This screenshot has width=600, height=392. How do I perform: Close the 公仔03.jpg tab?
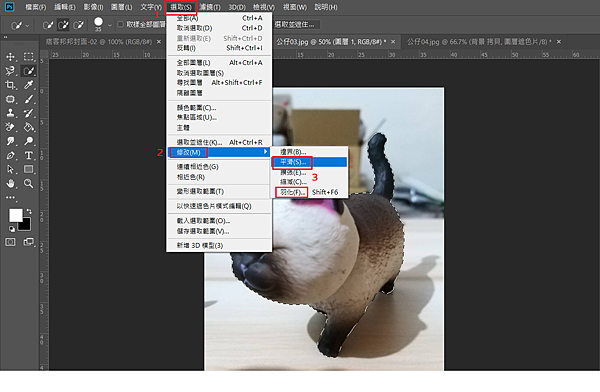click(x=393, y=42)
